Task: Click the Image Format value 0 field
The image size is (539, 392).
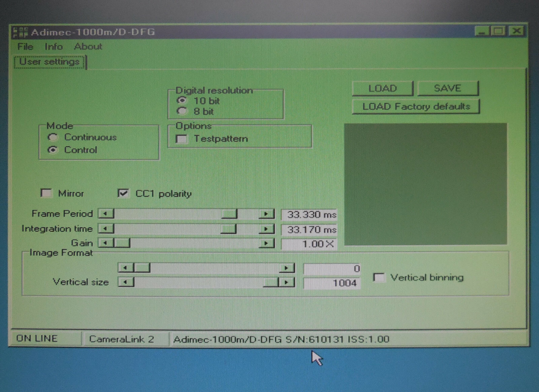Action: 332,269
